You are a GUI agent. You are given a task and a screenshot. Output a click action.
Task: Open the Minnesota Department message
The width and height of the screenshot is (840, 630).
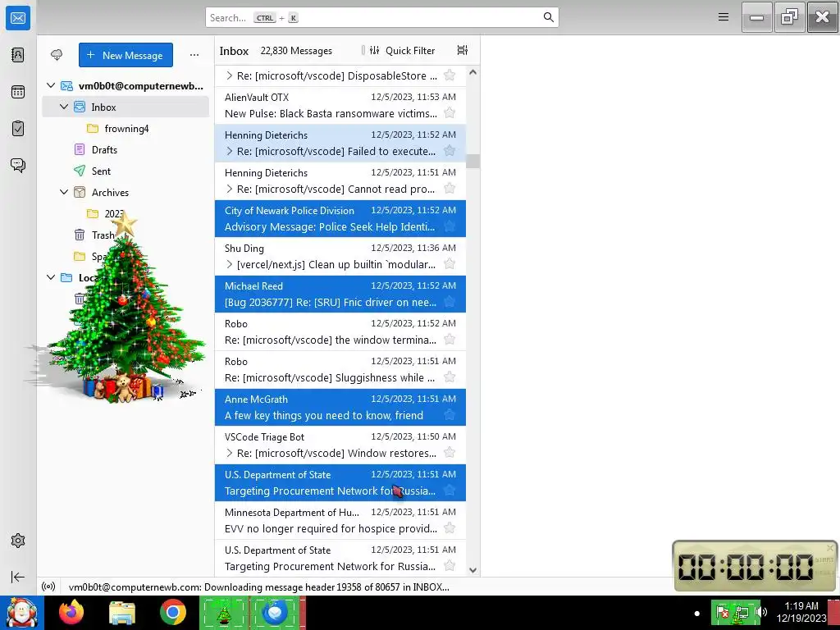click(340, 520)
